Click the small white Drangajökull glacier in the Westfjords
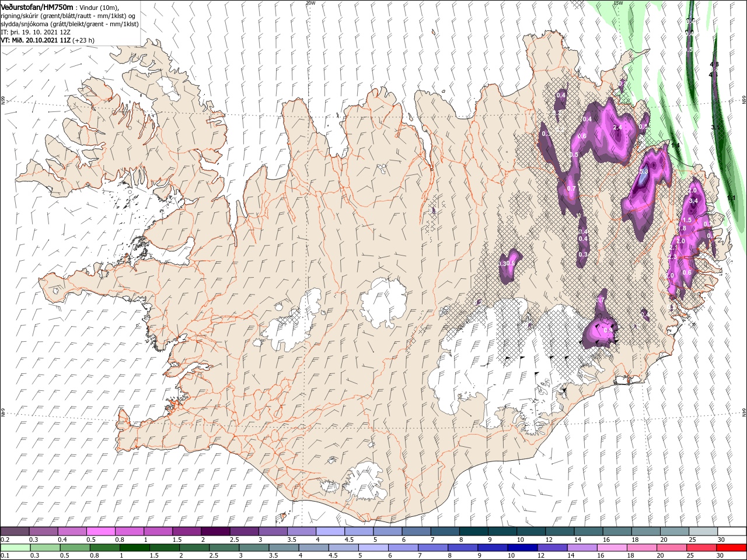 click(x=169, y=87)
